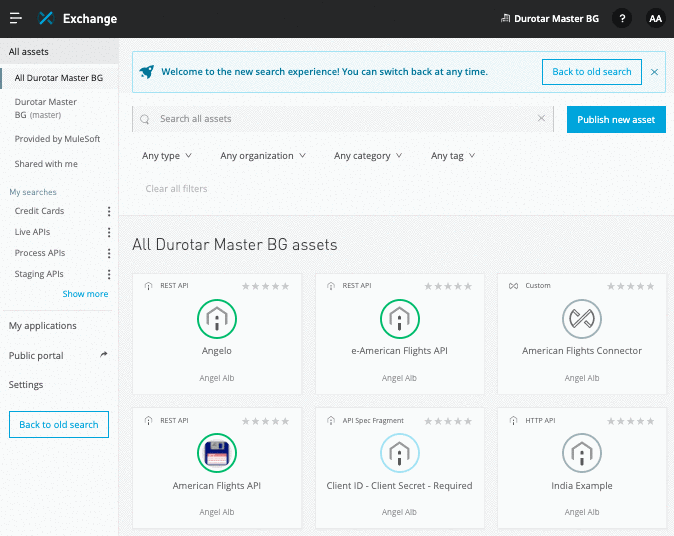
Task: Dismiss the welcome banner with X
Action: click(x=654, y=72)
